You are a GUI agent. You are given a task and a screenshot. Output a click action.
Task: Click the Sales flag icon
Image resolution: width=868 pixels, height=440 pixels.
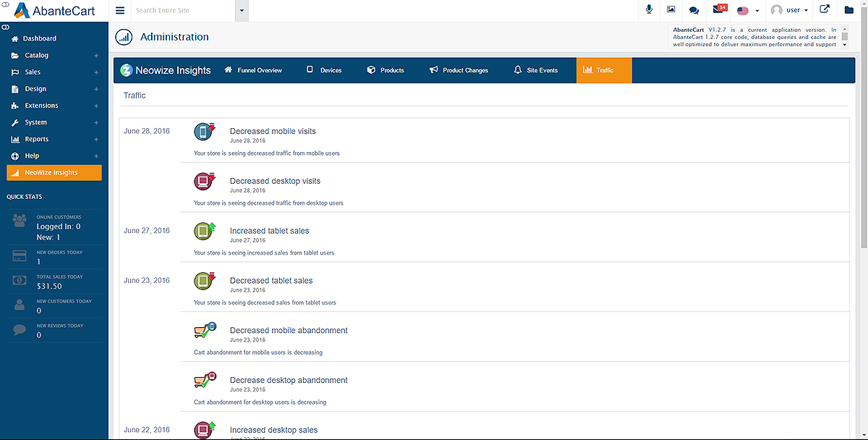16,72
